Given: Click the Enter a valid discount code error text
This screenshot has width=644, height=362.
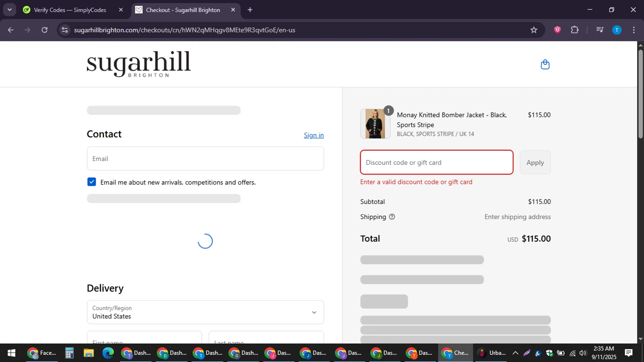Looking at the screenshot, I should pyautogui.click(x=416, y=182).
